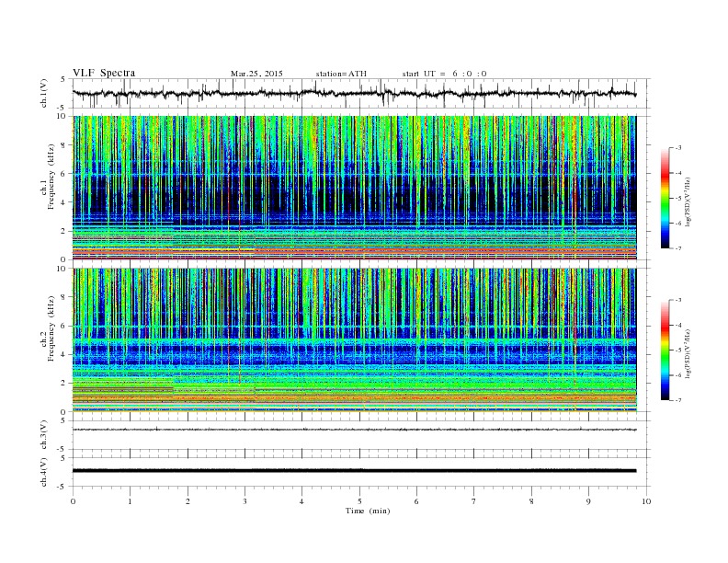Click the "ch.4(V)" axis label
This screenshot has width=728, height=563.
tap(44, 472)
